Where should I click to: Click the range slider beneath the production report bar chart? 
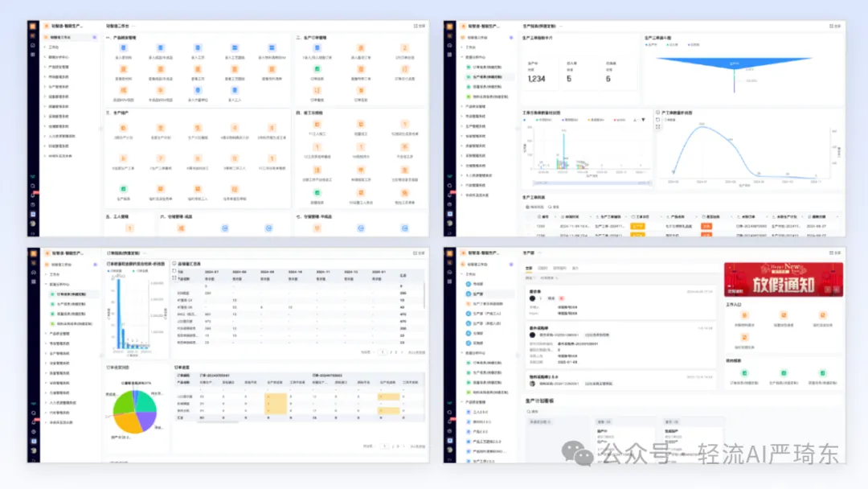pos(592,183)
